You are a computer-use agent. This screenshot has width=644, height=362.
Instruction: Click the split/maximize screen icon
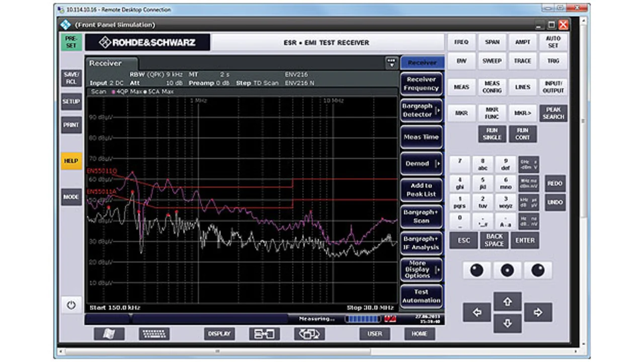264,334
